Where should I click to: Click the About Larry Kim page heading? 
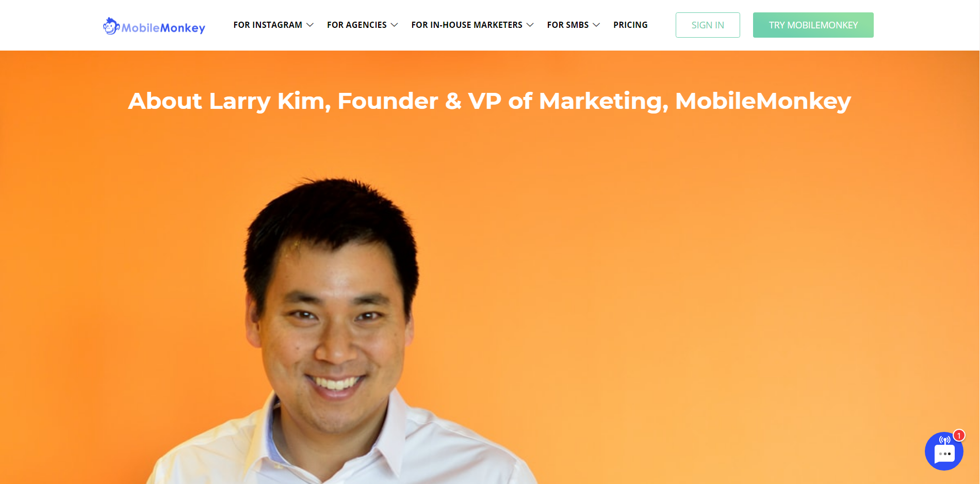pyautogui.click(x=489, y=101)
